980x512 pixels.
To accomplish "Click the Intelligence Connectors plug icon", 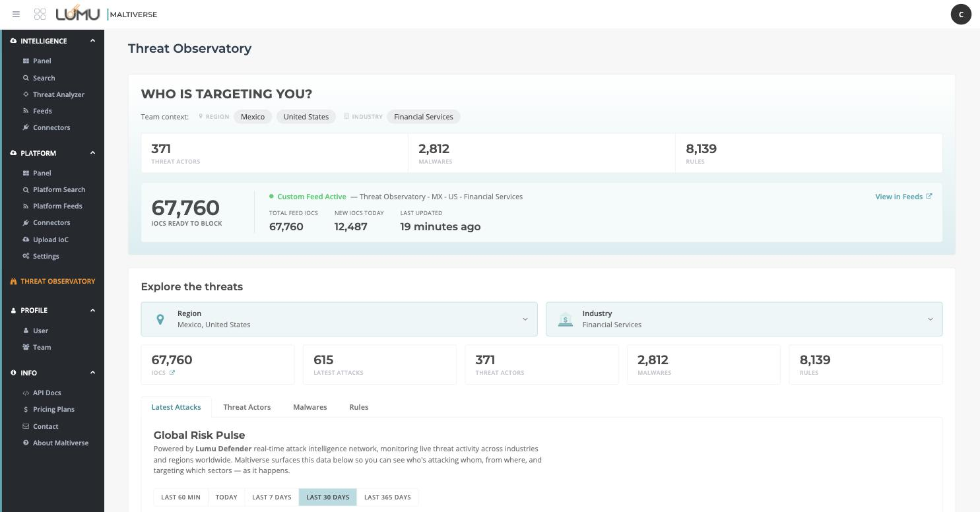I will pyautogui.click(x=26, y=127).
